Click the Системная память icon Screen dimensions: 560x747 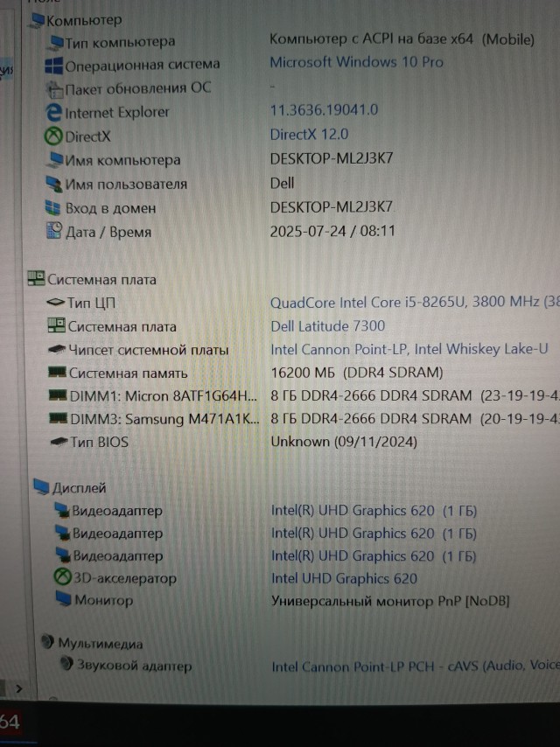point(58,373)
